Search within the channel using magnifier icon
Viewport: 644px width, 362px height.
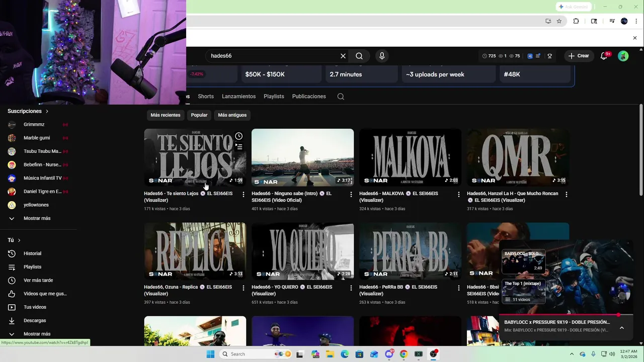341,97
